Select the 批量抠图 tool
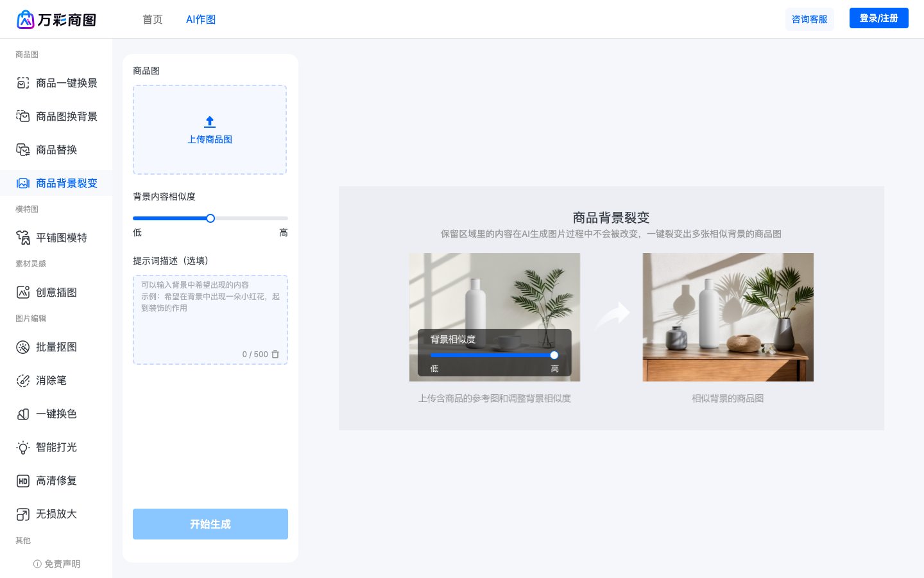Image resolution: width=924 pixels, height=578 pixels. pos(56,347)
